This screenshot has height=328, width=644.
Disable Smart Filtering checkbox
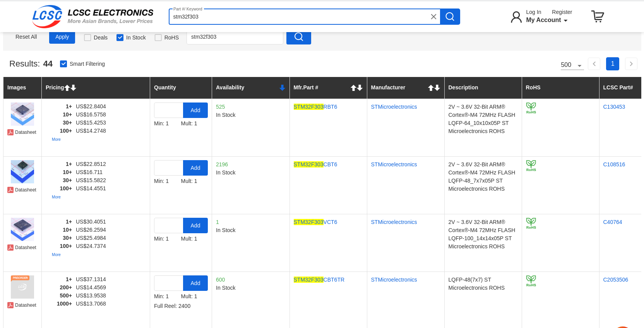pyautogui.click(x=63, y=64)
